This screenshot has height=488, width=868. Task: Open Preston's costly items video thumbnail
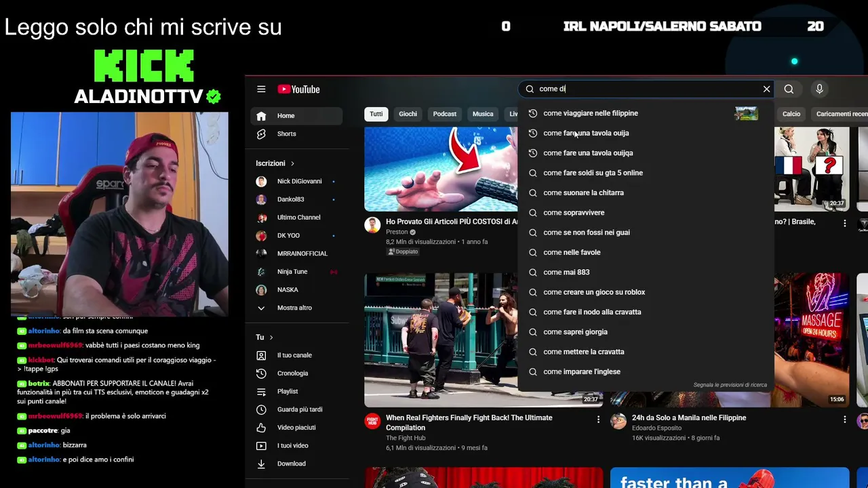click(441, 169)
